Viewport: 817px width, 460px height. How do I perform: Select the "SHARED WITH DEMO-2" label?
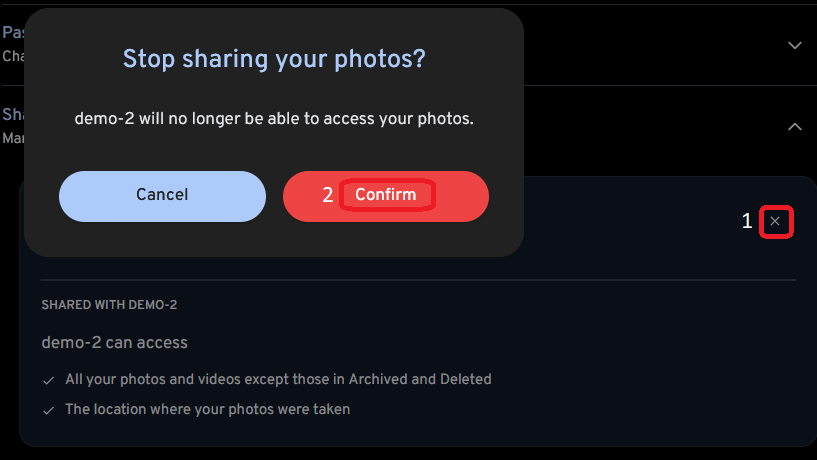point(109,305)
